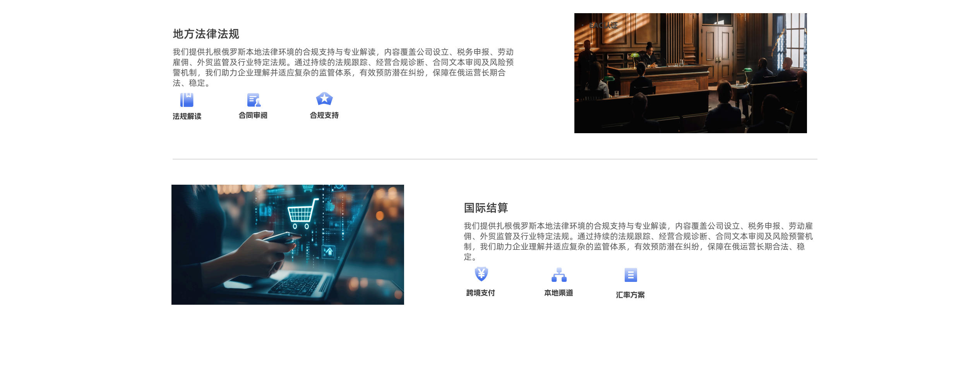Select the 本地渠道 label
The image size is (980, 381).
[559, 293]
